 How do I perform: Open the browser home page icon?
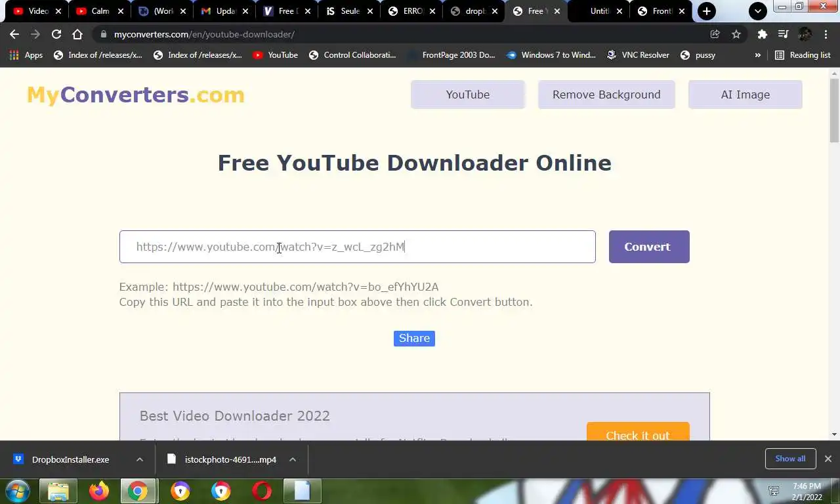coord(77,34)
